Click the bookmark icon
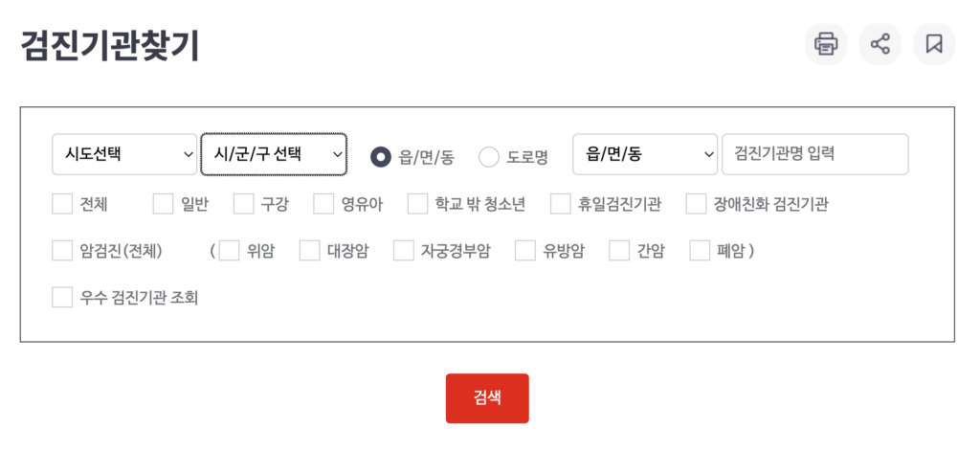The width and height of the screenshot is (980, 452). 934,44
